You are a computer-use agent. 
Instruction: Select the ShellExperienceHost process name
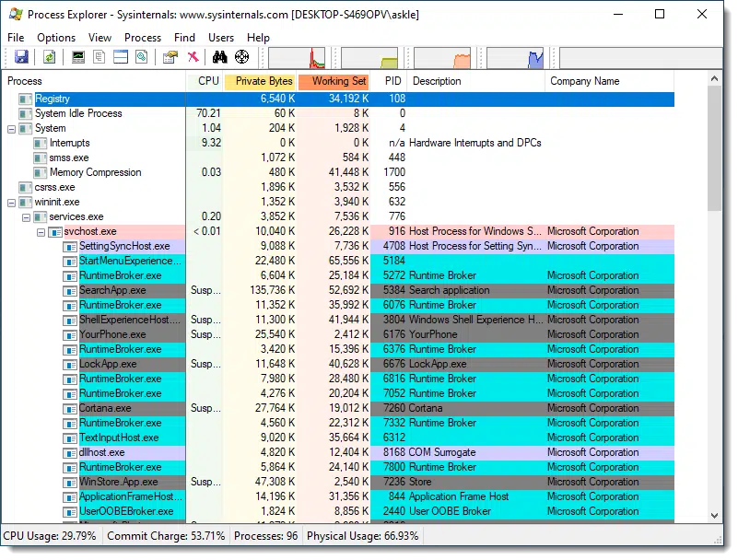[x=130, y=320]
